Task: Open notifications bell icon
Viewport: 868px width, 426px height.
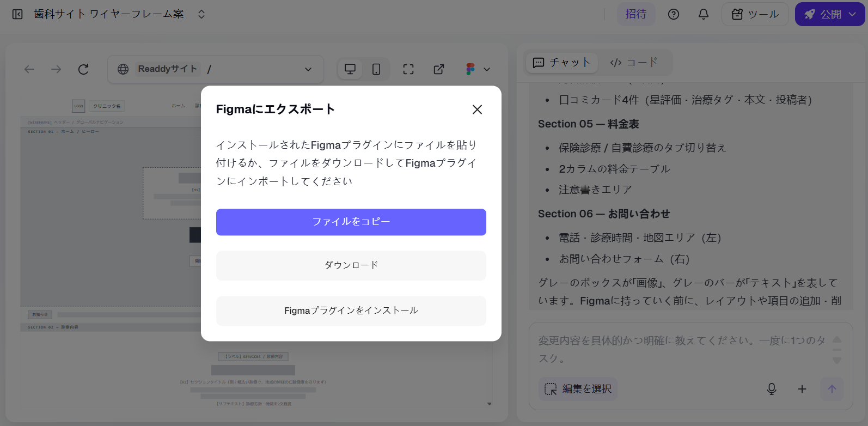Action: coord(704,14)
